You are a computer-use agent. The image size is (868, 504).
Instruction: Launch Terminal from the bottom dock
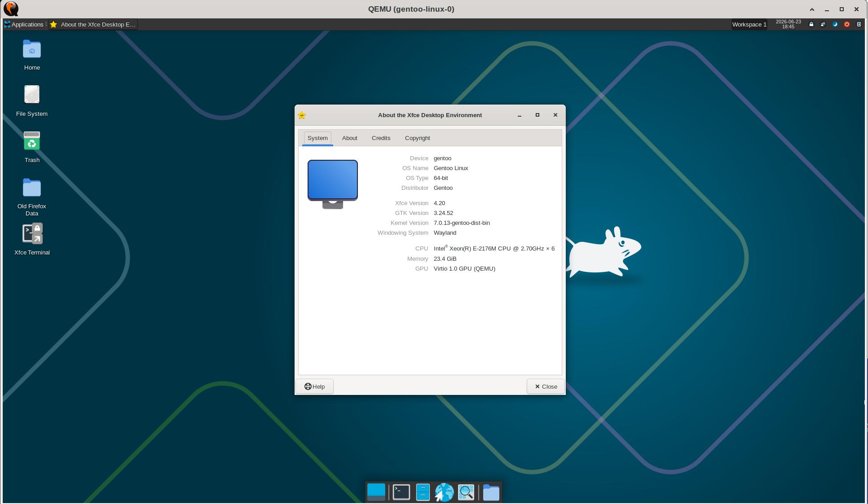pyautogui.click(x=401, y=492)
